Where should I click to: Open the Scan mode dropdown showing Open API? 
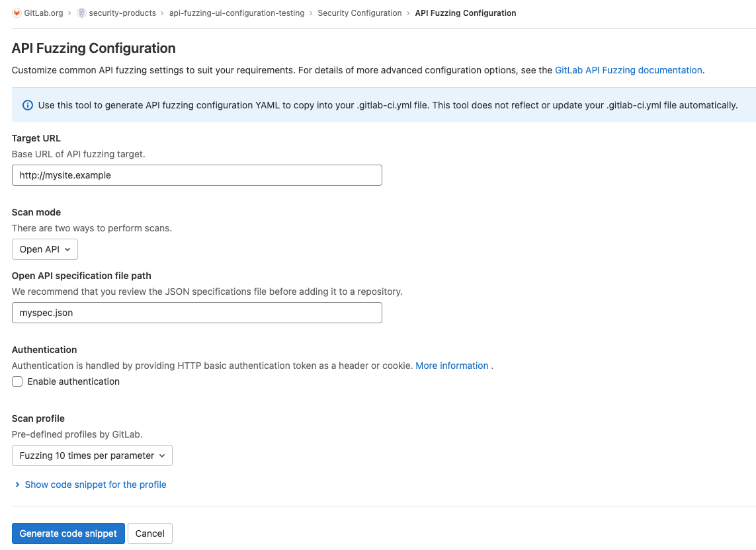click(44, 249)
